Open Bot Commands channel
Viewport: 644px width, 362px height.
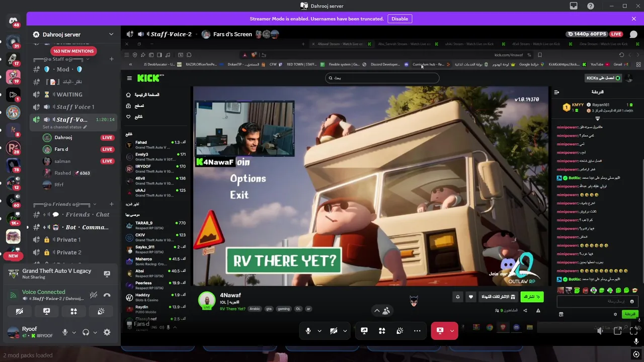point(73,227)
